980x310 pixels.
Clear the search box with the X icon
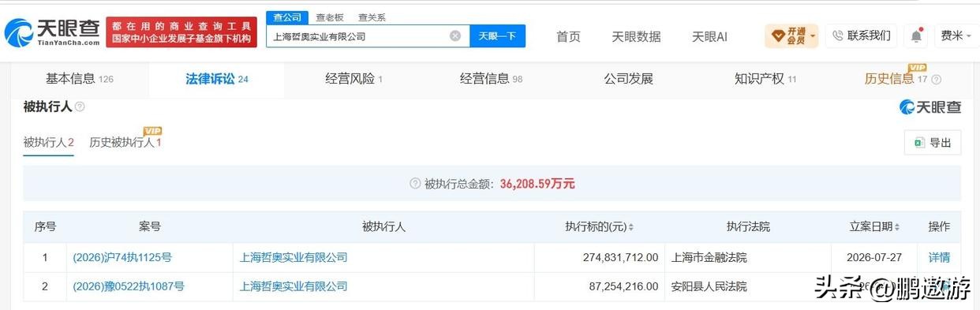point(455,35)
